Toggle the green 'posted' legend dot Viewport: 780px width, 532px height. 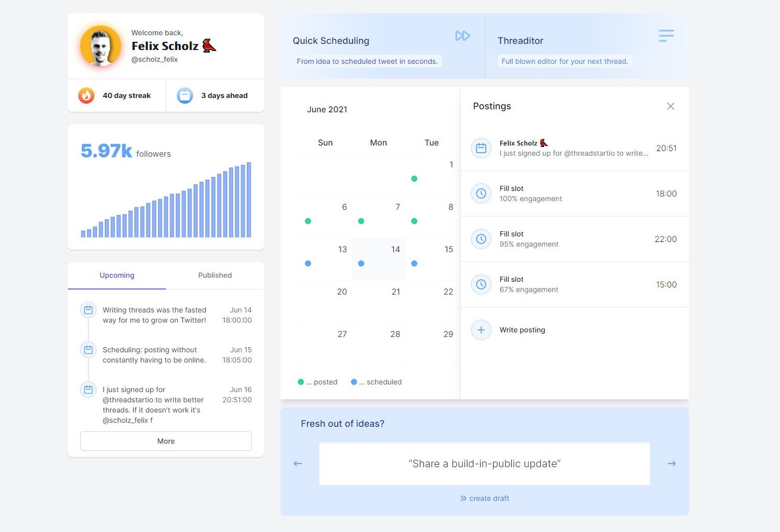pos(300,381)
